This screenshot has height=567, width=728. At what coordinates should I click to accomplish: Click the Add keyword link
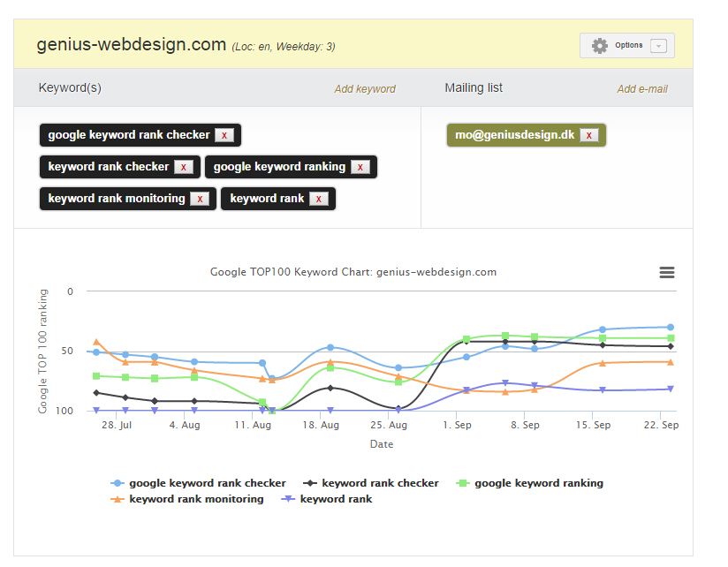pos(365,89)
